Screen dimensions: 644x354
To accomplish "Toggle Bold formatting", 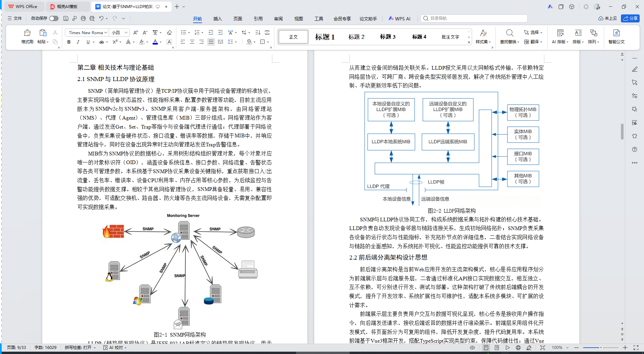I will (69, 42).
